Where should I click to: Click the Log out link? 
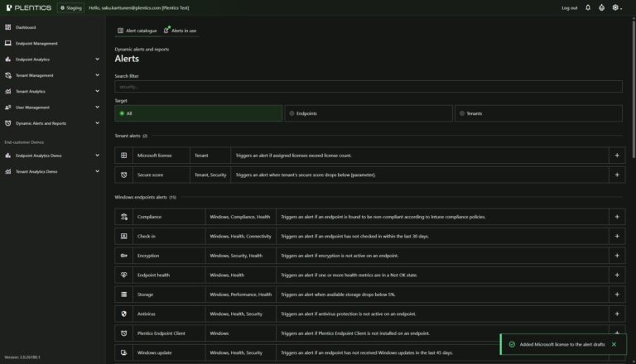569,7
